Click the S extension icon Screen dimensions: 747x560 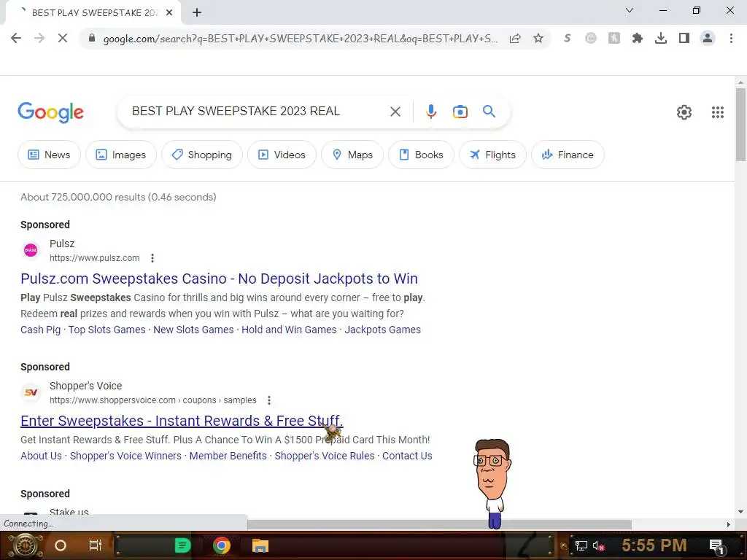[x=567, y=38]
